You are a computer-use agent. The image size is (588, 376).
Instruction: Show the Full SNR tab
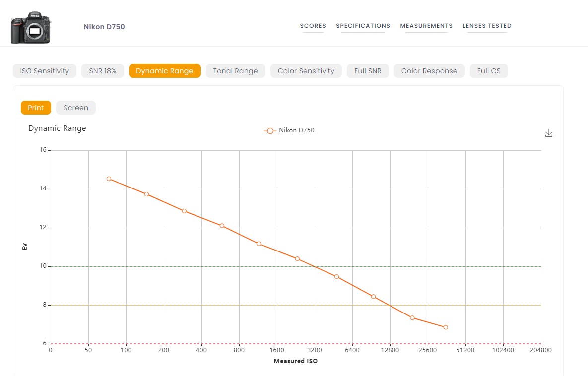pyautogui.click(x=368, y=71)
